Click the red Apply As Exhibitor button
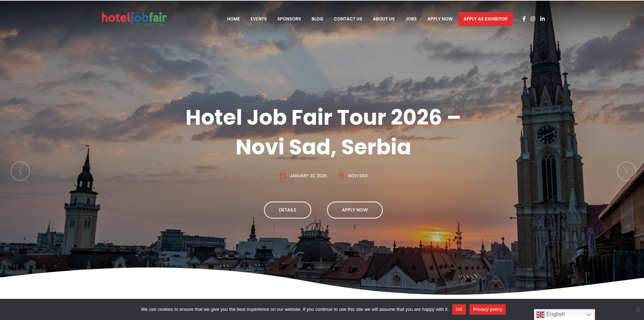 coord(485,19)
